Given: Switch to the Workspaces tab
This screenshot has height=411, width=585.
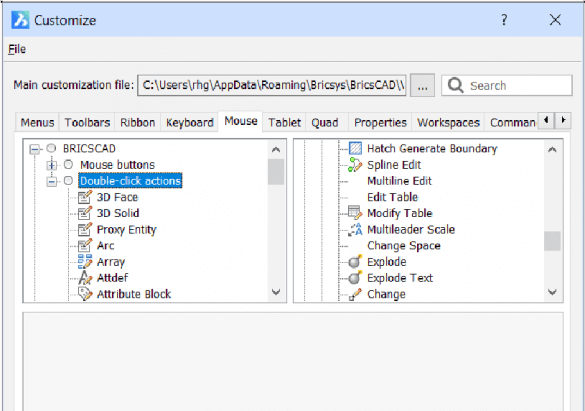Looking at the screenshot, I should [448, 122].
